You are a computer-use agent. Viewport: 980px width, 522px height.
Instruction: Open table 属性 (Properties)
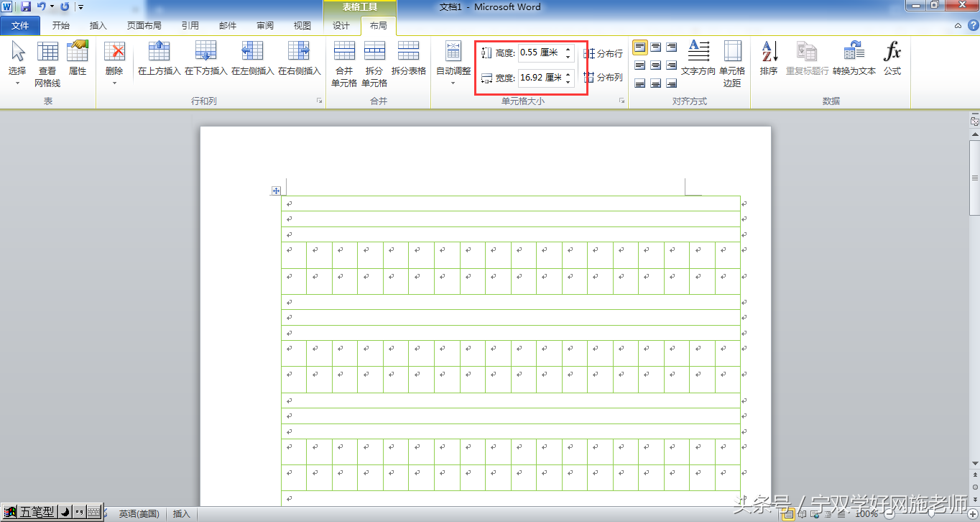tap(78, 58)
